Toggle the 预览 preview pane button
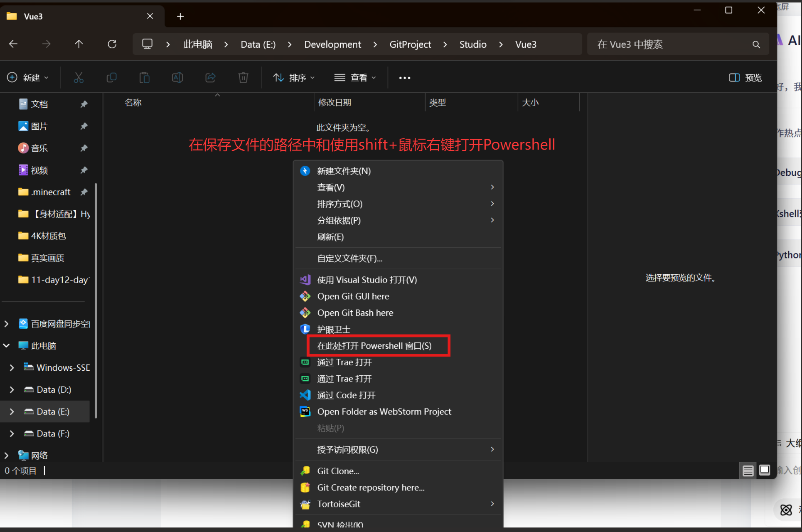Image resolution: width=802 pixels, height=532 pixels. pos(745,78)
